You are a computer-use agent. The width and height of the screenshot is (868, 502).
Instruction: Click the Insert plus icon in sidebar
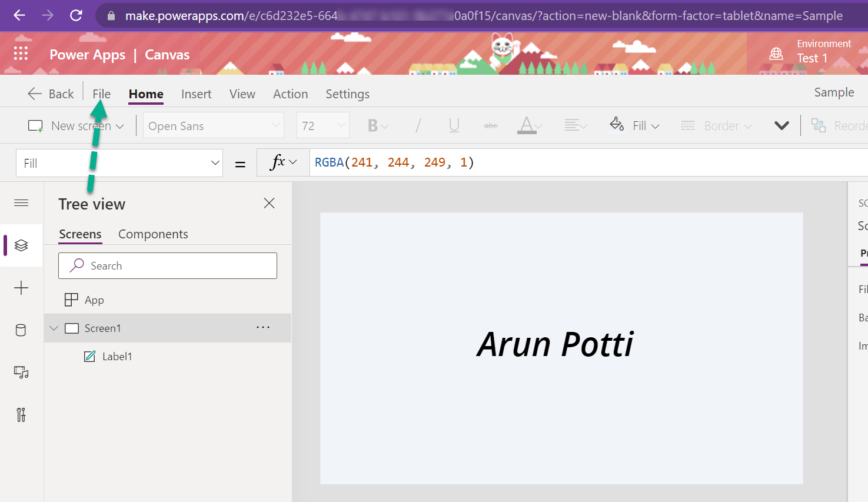(x=21, y=288)
